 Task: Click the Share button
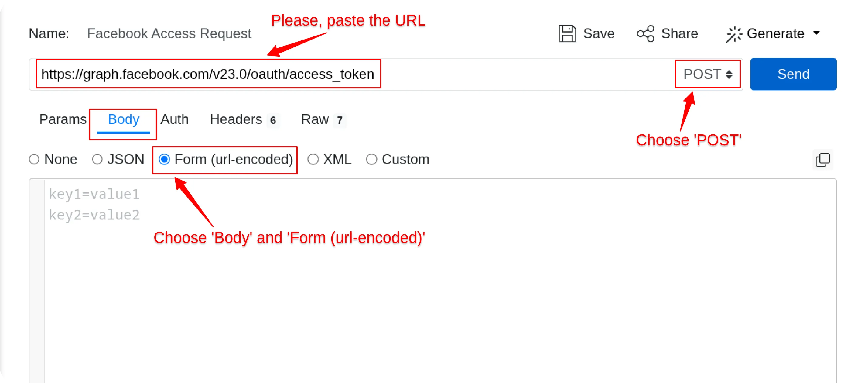click(x=668, y=33)
